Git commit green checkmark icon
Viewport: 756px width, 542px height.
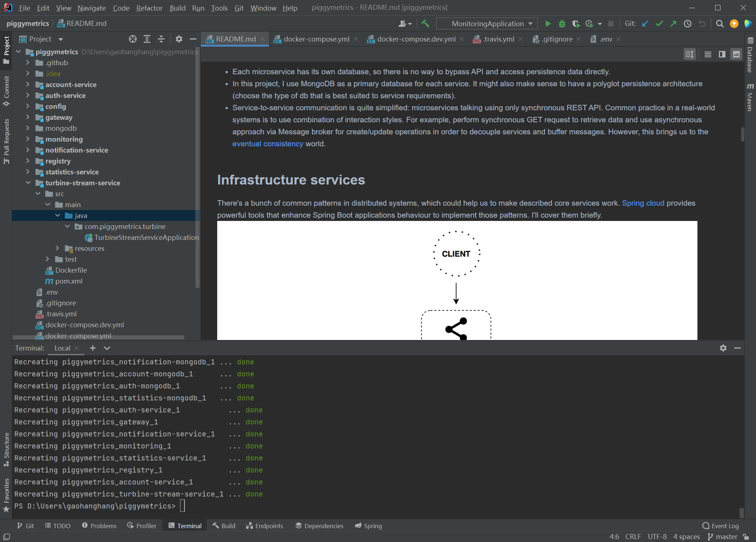[x=659, y=24]
